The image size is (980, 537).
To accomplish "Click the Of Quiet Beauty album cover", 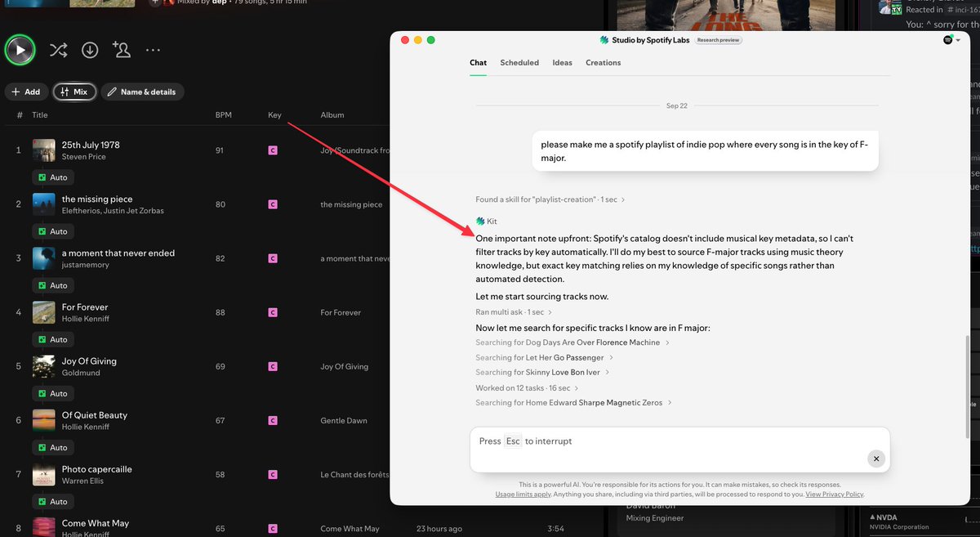I will 44,420.
